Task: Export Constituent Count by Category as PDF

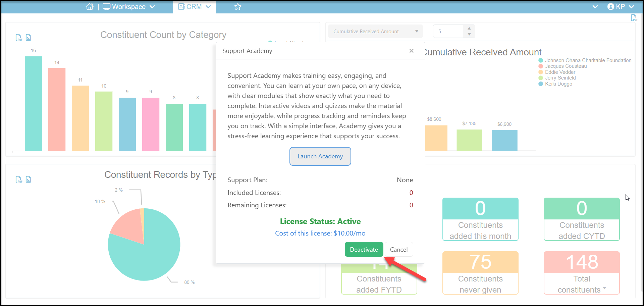Action: [19, 38]
